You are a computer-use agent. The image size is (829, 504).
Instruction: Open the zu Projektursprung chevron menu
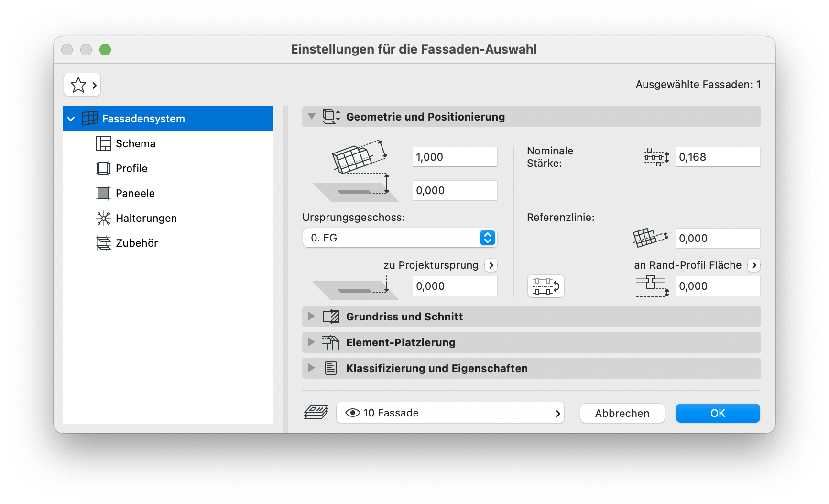click(x=491, y=265)
